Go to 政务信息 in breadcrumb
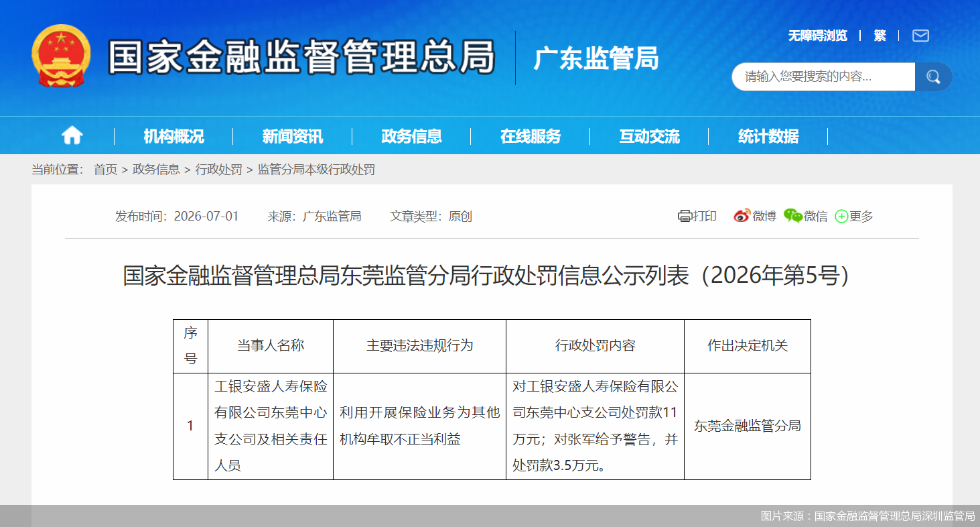 pos(156,170)
